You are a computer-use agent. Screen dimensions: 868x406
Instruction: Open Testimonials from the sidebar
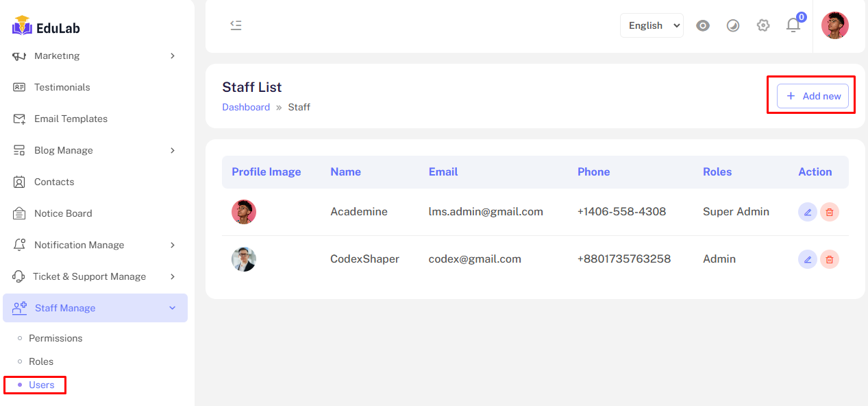click(62, 87)
